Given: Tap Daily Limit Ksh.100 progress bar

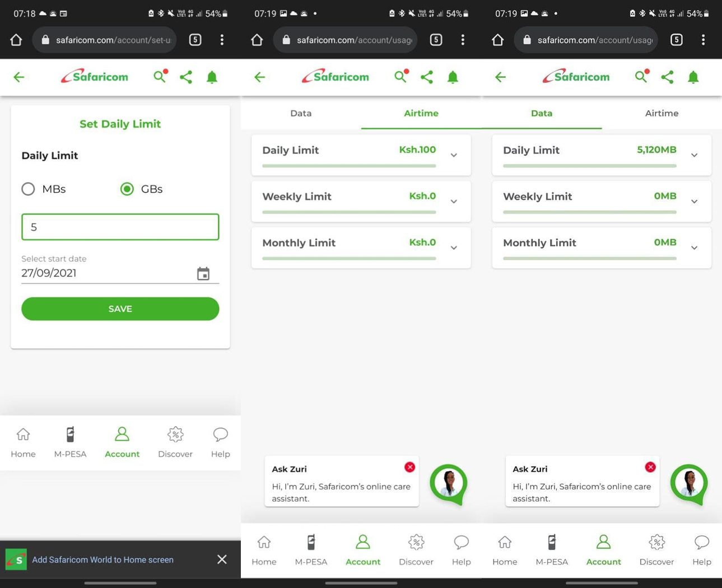Looking at the screenshot, I should (349, 166).
